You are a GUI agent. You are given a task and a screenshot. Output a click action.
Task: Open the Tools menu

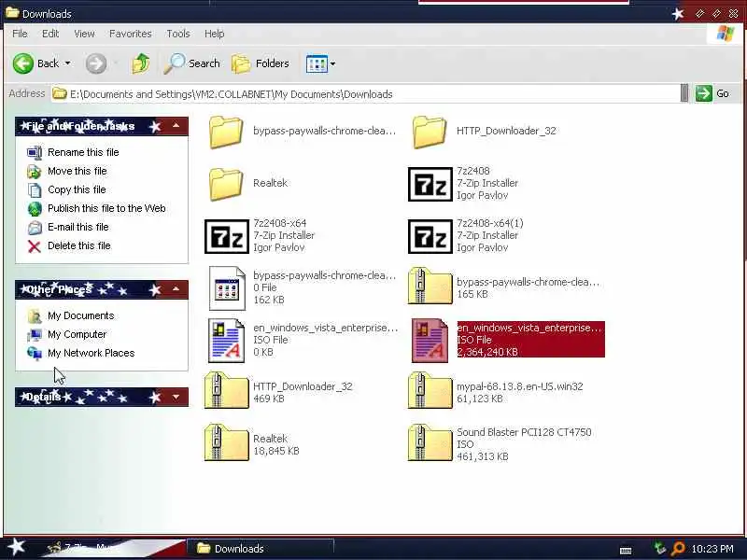click(x=178, y=34)
